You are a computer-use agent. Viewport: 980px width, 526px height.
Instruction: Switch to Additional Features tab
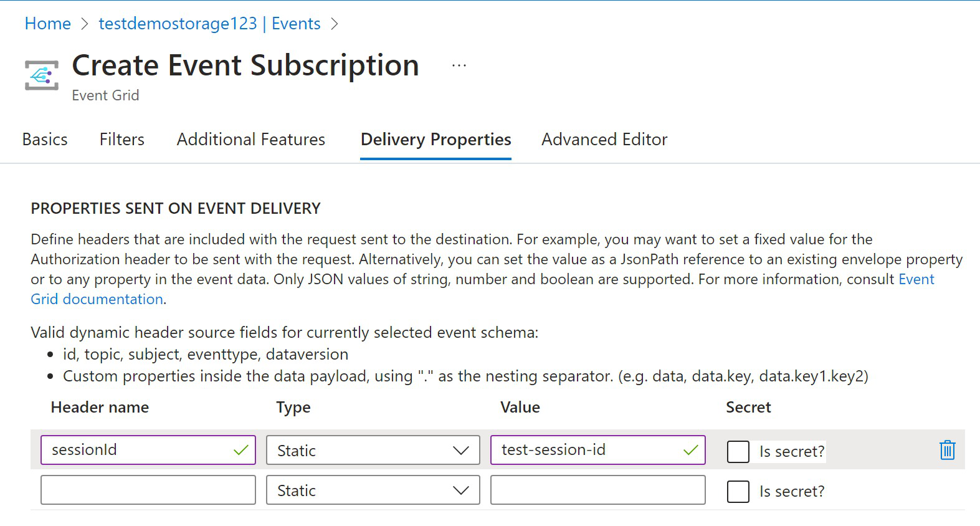250,139
